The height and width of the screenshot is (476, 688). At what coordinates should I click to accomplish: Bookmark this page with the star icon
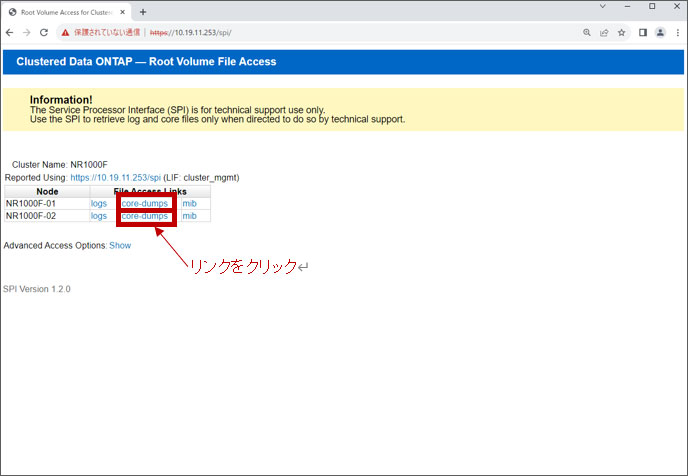[x=621, y=32]
